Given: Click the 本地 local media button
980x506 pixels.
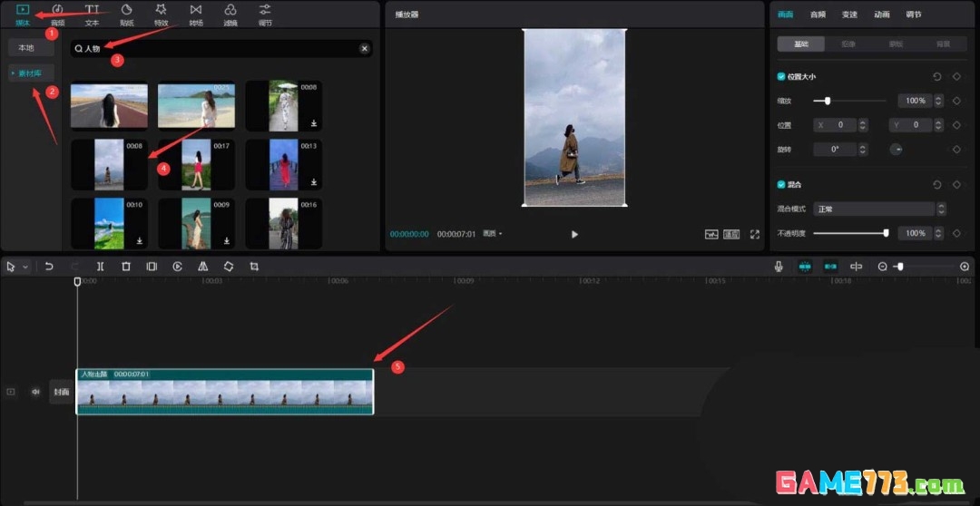Looking at the screenshot, I should coord(26,48).
